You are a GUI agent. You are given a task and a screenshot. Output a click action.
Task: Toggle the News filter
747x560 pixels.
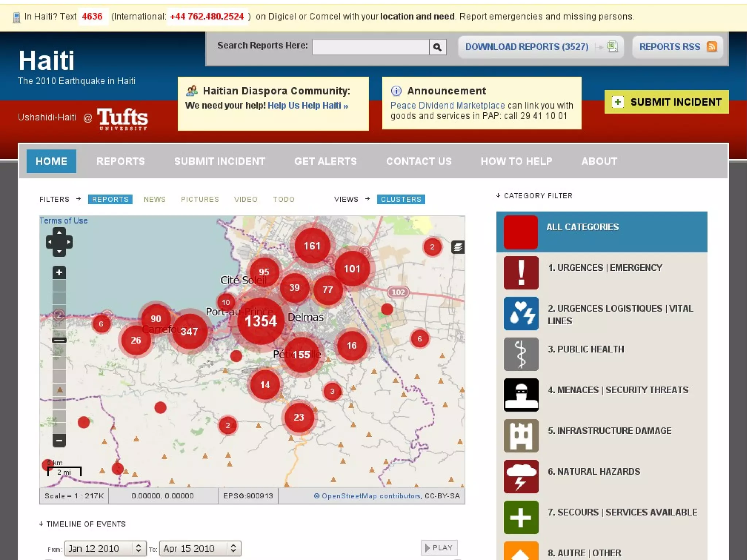click(155, 200)
